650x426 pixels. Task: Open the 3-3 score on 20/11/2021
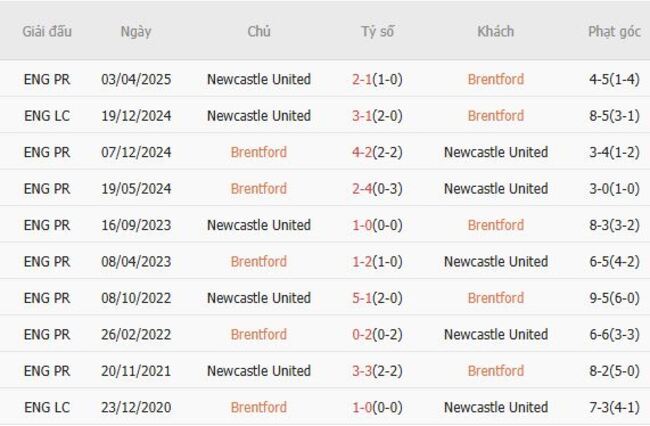point(362,371)
